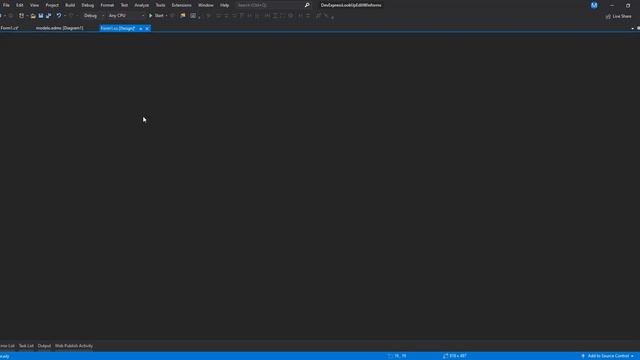Click the open file folder icon

tap(33, 16)
